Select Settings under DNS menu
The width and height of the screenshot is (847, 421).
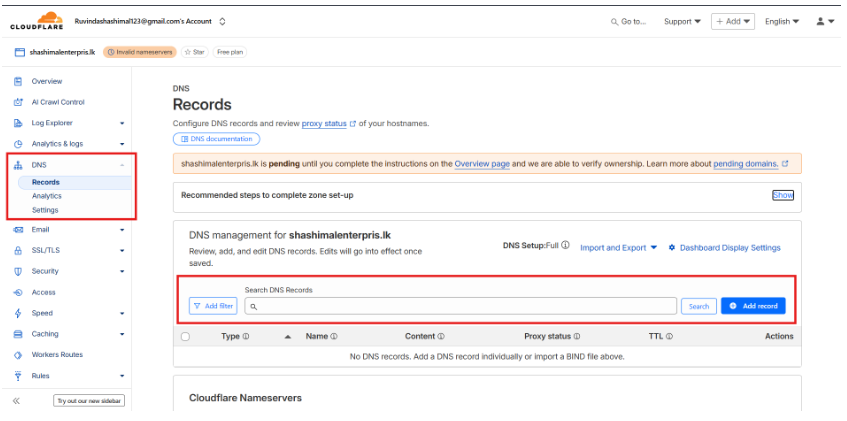tap(45, 210)
